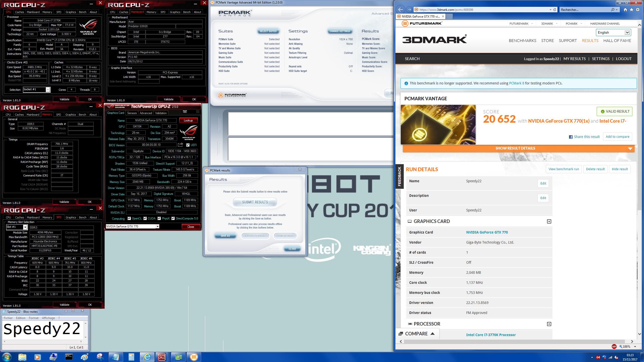Open the Socket #1 selection dropdown

[48, 90]
